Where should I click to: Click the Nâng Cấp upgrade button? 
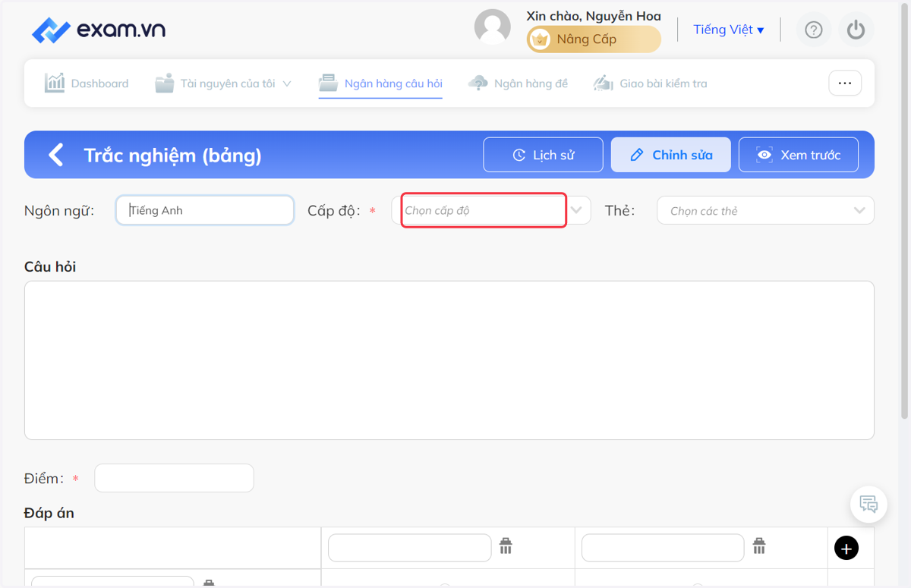[x=594, y=39]
